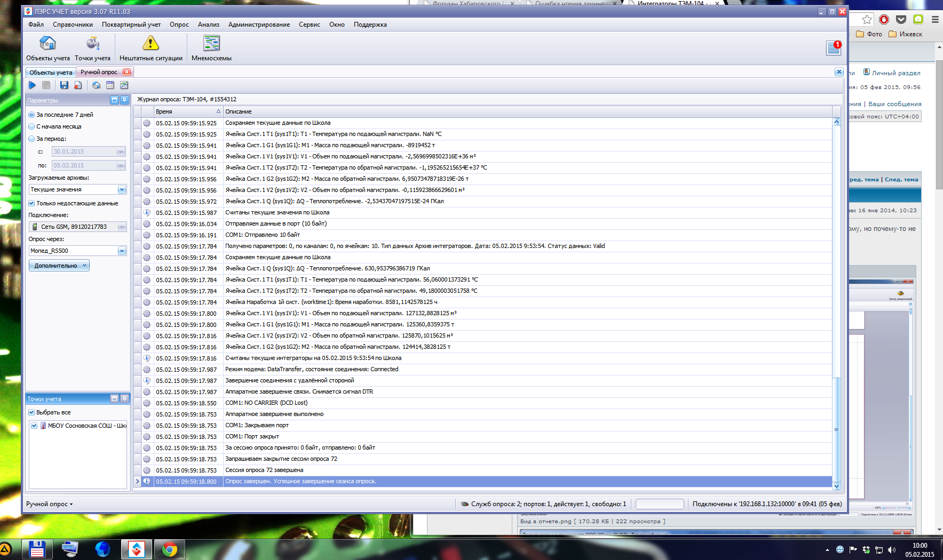Viewport: 943px width, 560px height.
Task: Close the Ручной опрос tab with red X
Action: [126, 72]
